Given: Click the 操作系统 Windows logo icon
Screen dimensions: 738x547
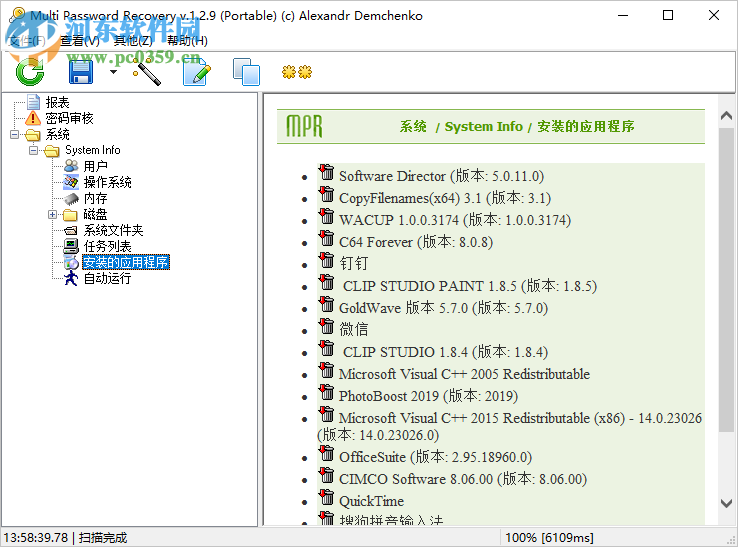Looking at the screenshot, I should 71,182.
